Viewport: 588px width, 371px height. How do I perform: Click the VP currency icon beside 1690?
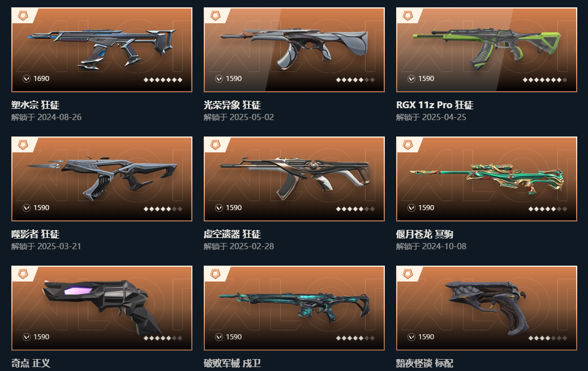point(27,79)
